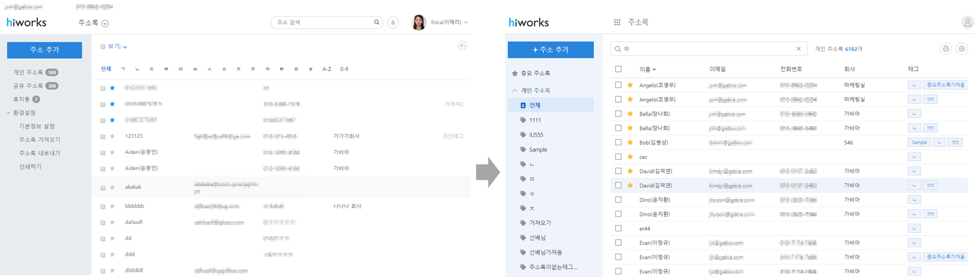The height and width of the screenshot is (277, 980).
Task: Check the box for Bob(김병상) row
Action: click(x=618, y=142)
